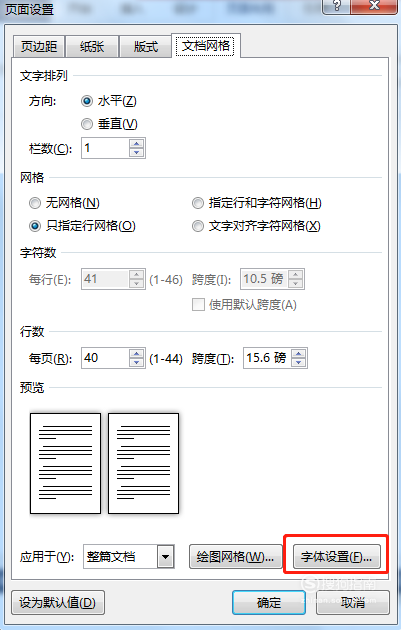The width and height of the screenshot is (401, 630).
Task: Click the 跨度 15.6 磅 field
Action: 268,358
